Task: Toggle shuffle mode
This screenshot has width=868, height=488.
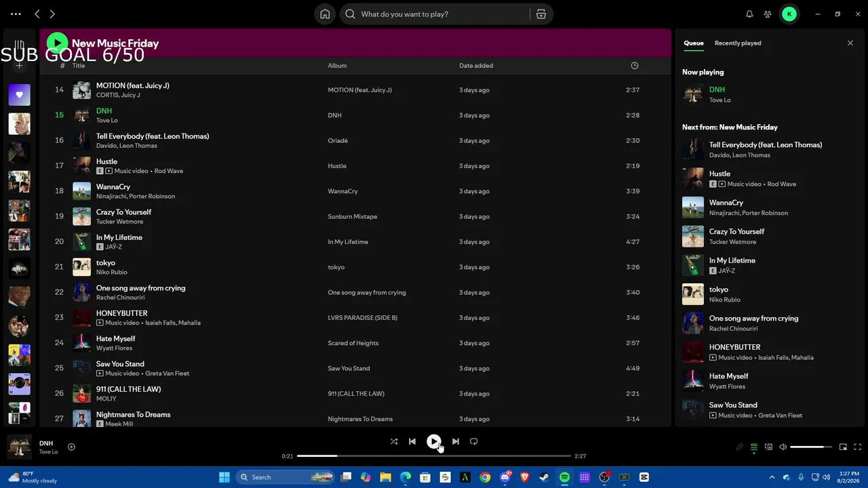Action: click(394, 441)
